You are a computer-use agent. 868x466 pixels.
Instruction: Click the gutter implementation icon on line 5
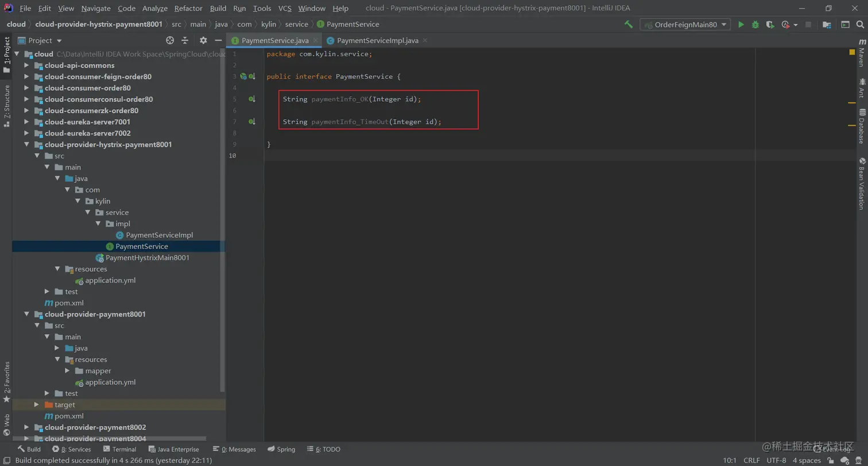(x=251, y=99)
